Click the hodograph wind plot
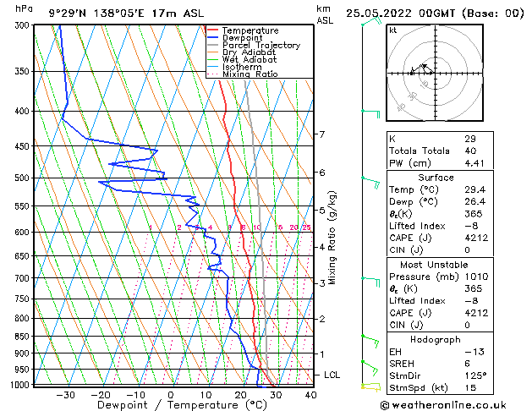This screenshot has width=532, height=411. (x=435, y=73)
